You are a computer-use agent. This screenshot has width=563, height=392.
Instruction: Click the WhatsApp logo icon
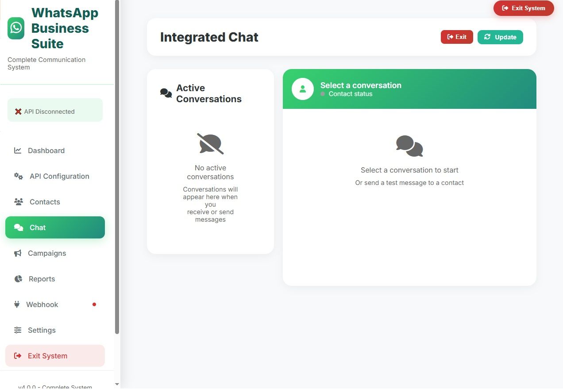pyautogui.click(x=16, y=28)
